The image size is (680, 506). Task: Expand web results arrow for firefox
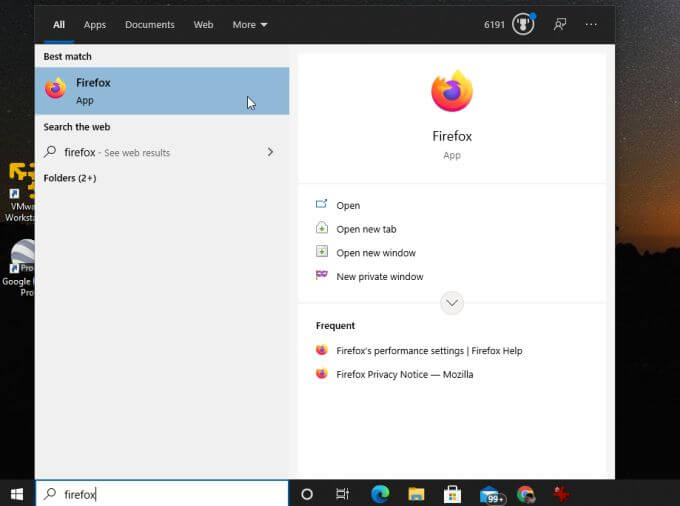pos(270,152)
